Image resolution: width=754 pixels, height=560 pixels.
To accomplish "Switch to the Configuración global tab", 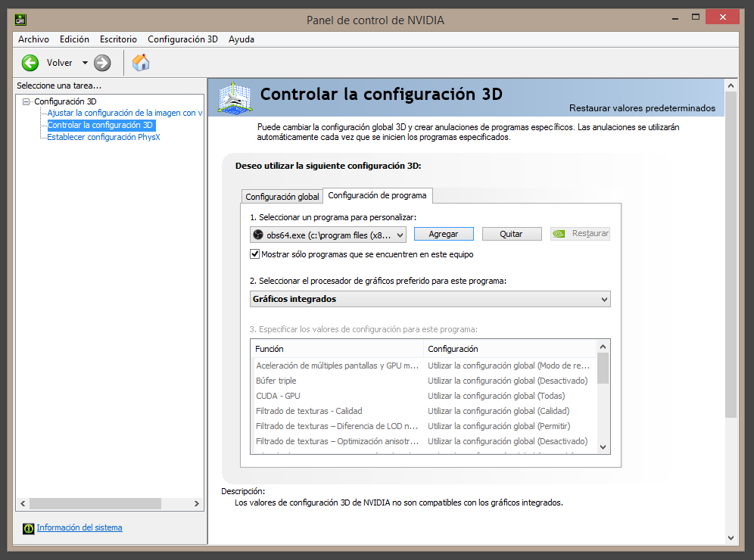I will pyautogui.click(x=282, y=197).
